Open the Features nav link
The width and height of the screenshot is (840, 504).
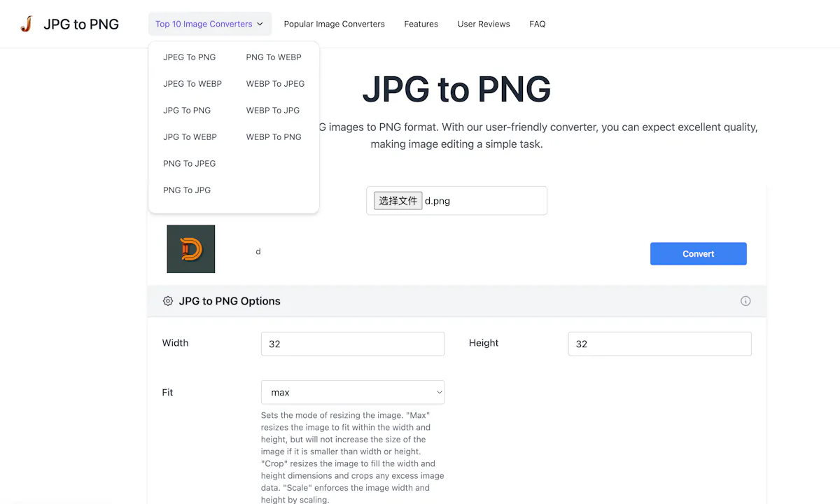(421, 24)
